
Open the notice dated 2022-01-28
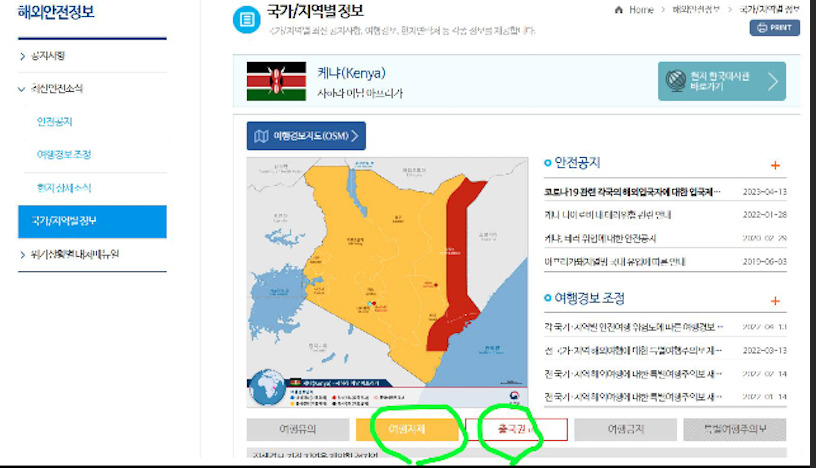pyautogui.click(x=607, y=215)
